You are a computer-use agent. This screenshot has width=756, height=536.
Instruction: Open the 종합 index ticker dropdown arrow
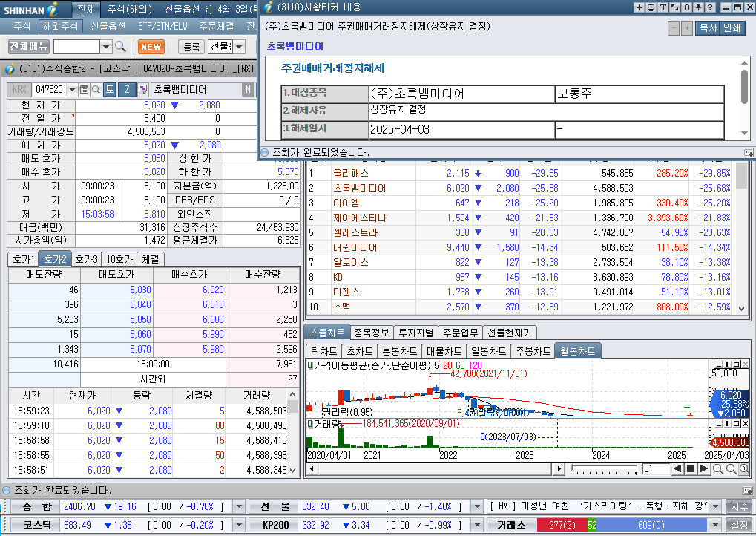pyautogui.click(x=239, y=506)
